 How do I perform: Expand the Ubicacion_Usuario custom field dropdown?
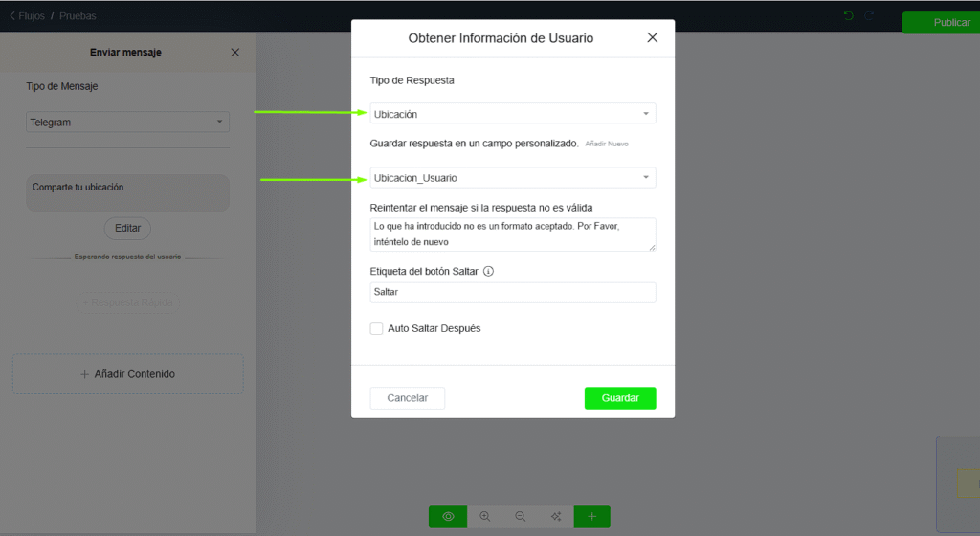[513, 178]
